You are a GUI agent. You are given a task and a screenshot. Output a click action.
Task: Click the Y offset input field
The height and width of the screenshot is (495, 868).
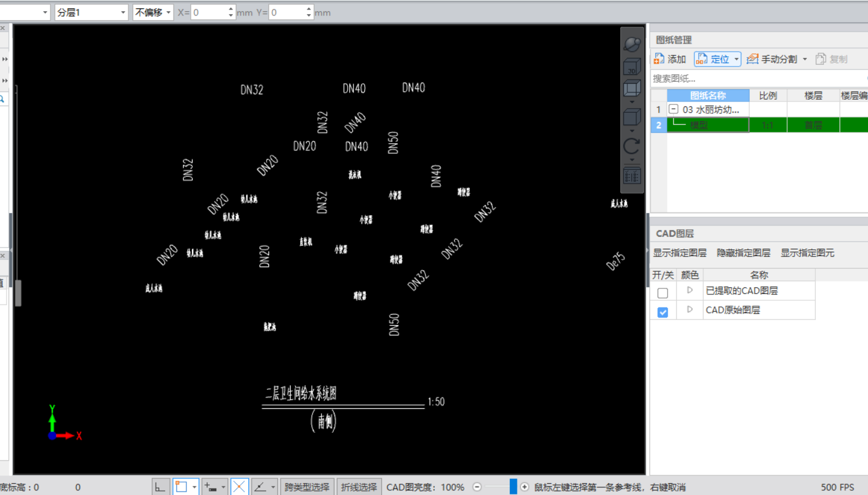tap(288, 12)
